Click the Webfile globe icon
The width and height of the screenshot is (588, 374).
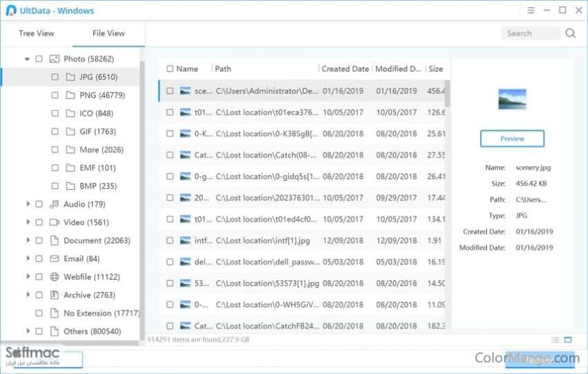(55, 277)
